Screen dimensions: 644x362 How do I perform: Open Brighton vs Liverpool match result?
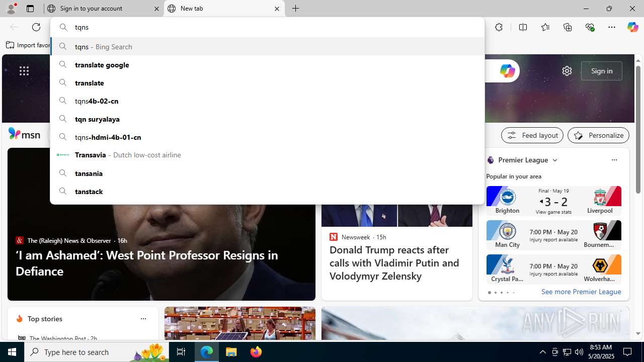553,201
